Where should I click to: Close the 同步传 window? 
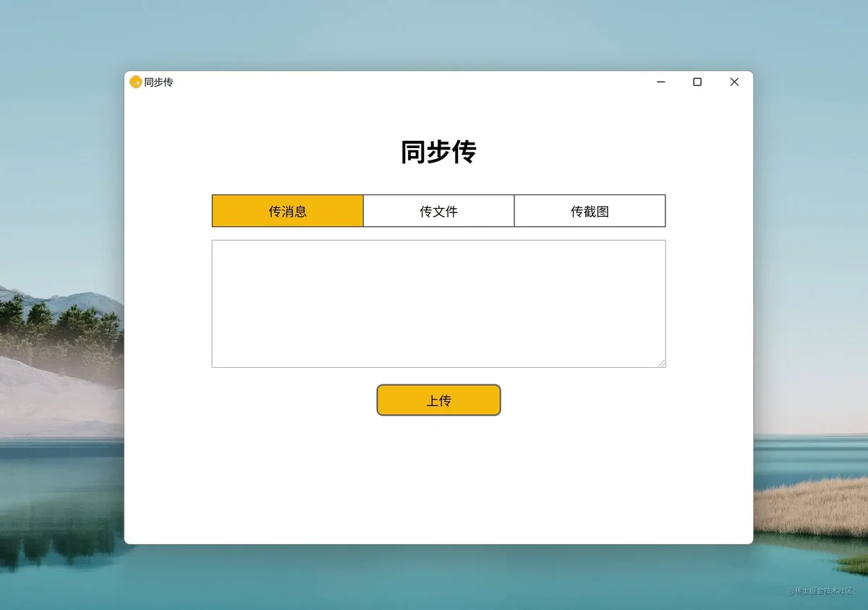point(734,82)
